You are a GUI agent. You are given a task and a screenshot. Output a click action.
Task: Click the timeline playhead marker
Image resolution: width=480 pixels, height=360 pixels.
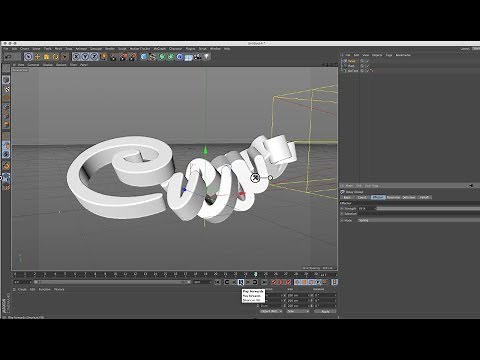pos(256,274)
